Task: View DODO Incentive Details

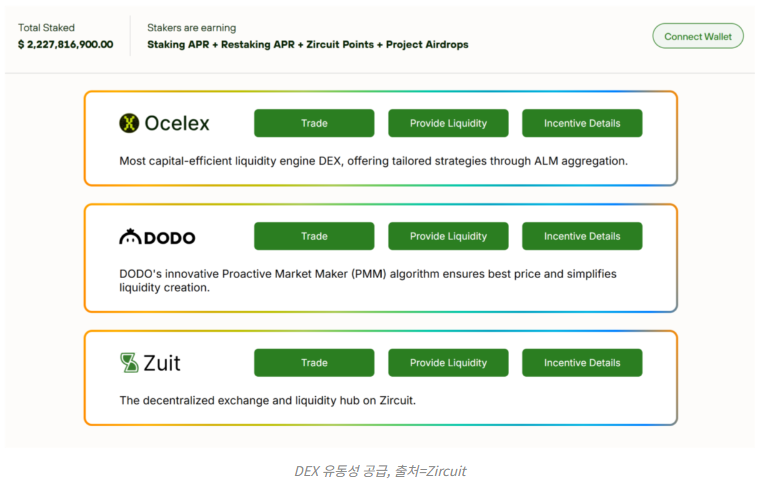Action: coord(582,237)
